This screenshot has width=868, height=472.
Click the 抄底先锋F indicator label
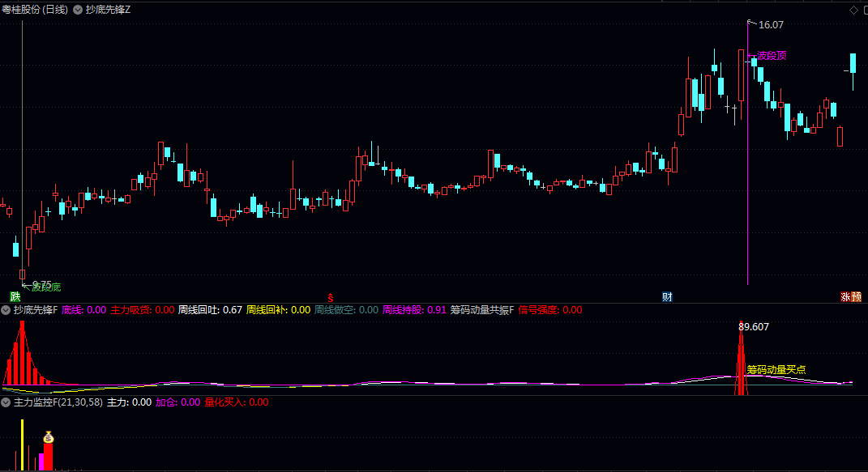(36, 310)
